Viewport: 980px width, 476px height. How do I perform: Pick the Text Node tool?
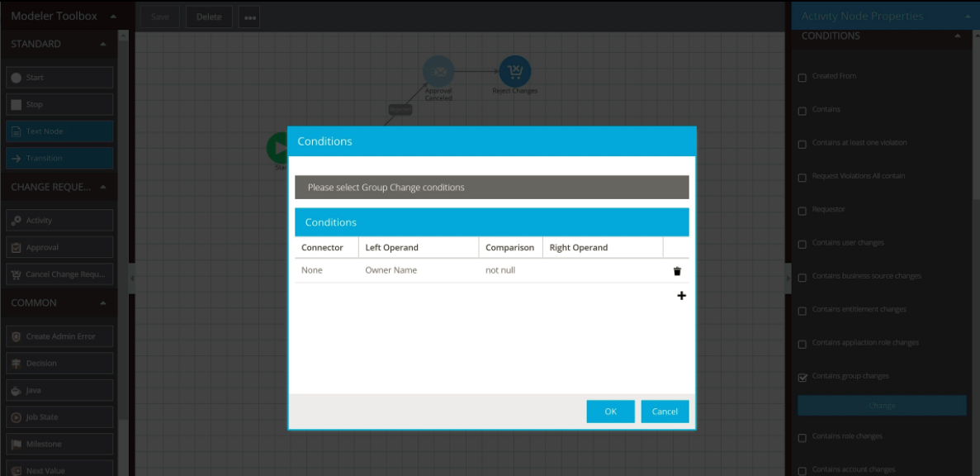click(59, 131)
